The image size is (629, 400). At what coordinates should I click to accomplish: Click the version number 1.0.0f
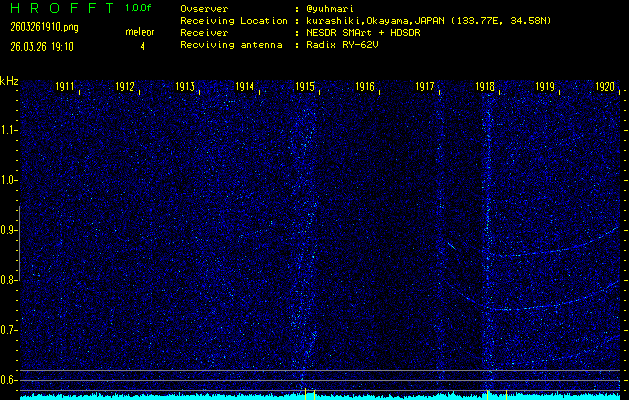point(138,8)
